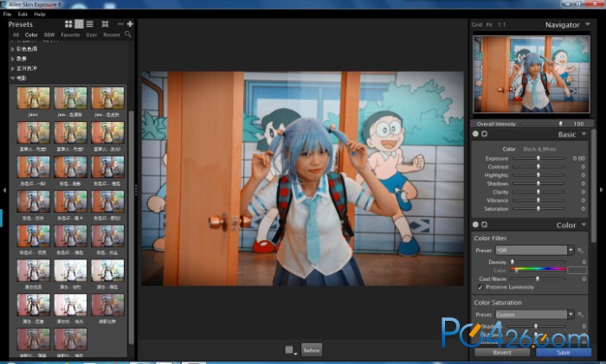Click preset manage icon beside Color Filter preset
Viewport: 606px width, 364px height.
(580, 251)
